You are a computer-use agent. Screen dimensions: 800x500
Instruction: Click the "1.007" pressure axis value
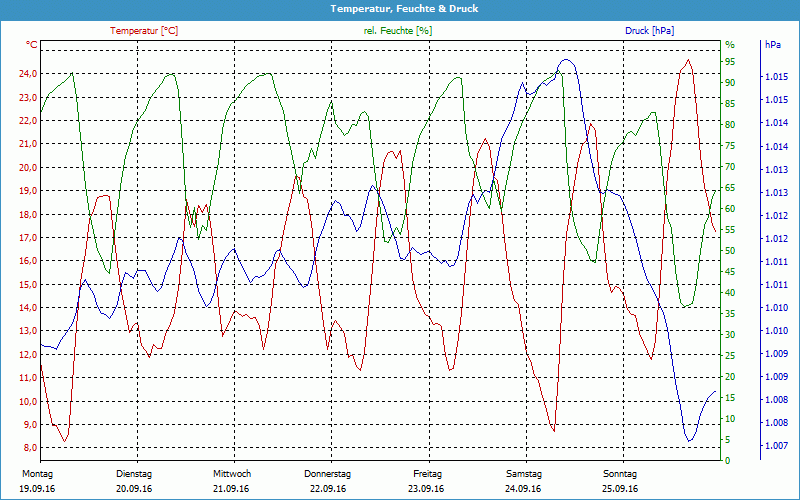(x=776, y=446)
